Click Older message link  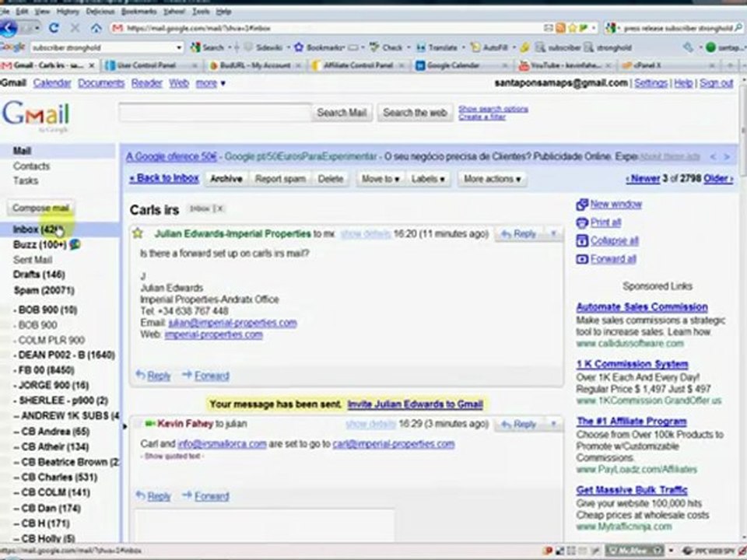(x=718, y=179)
